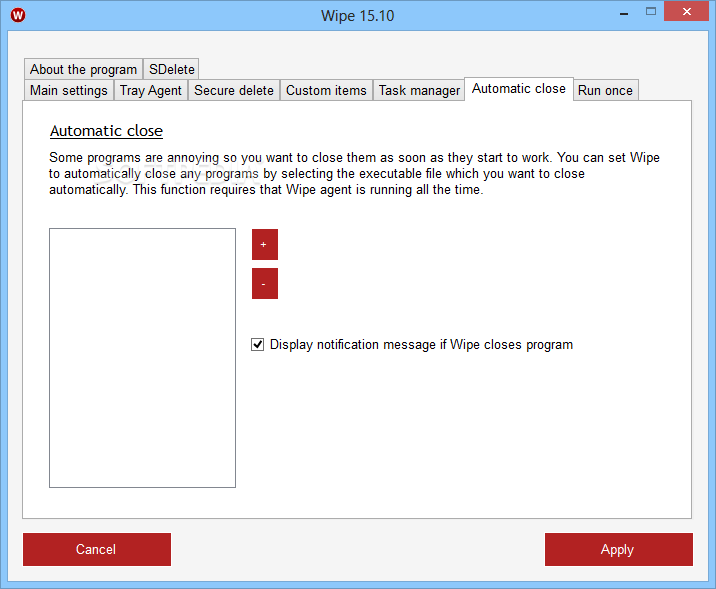The image size is (716, 589).
Task: Add a program with the plus button
Action: pyautogui.click(x=265, y=244)
